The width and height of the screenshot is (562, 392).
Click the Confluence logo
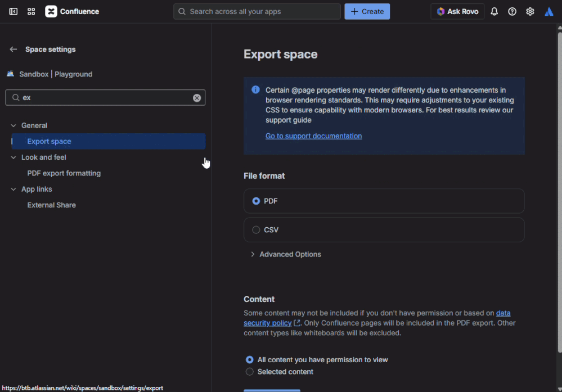point(51,11)
